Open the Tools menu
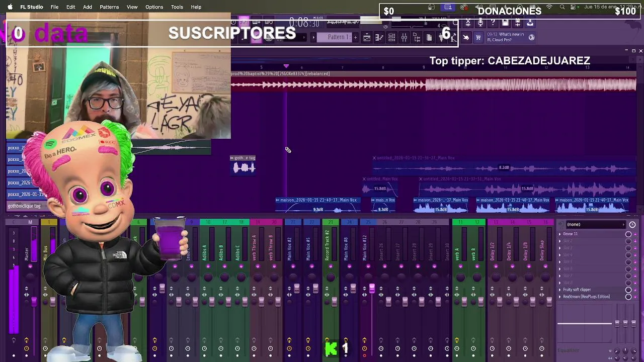 tap(177, 7)
